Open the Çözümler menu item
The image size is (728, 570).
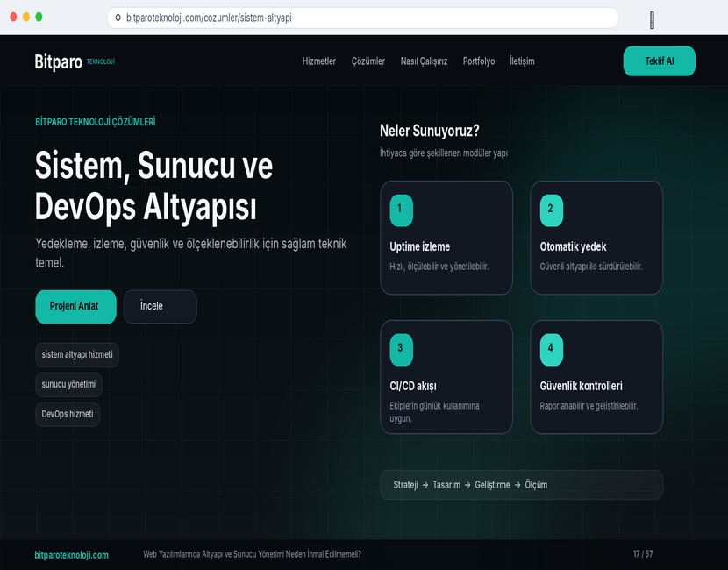tap(368, 61)
